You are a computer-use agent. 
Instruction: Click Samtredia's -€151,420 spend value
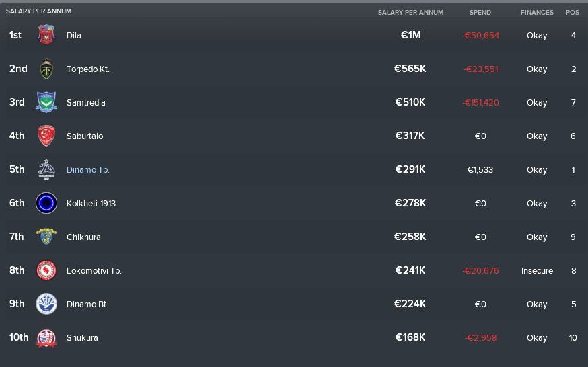pyautogui.click(x=480, y=103)
